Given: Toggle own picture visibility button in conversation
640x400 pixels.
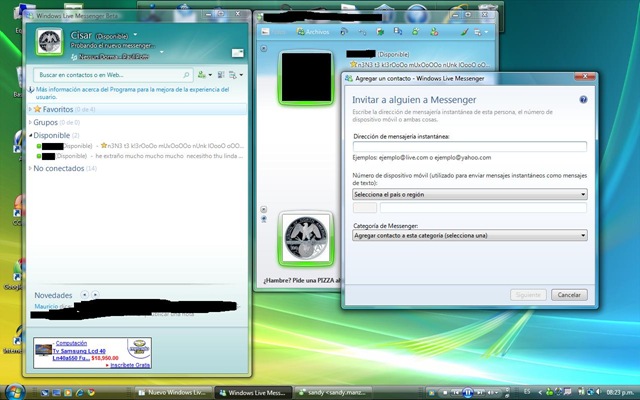Looking at the screenshot, I should point(264,209).
